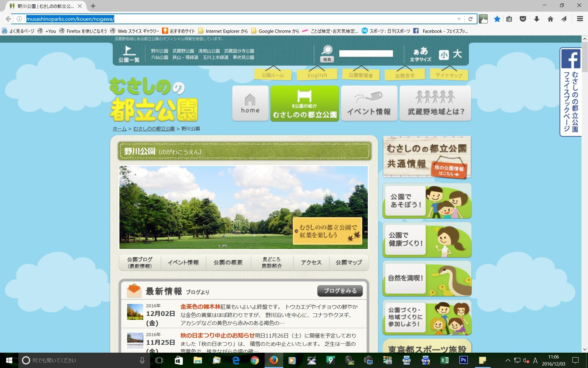Image resolution: width=588 pixels, height=368 pixels.
Task: Click the Firefox bookmark star icon
Action: (497, 19)
